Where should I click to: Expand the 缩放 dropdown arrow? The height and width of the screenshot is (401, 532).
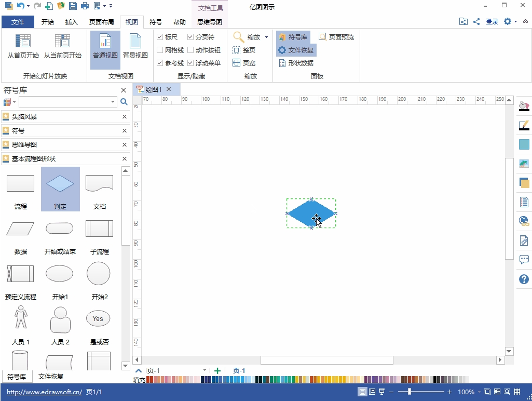[x=267, y=37]
